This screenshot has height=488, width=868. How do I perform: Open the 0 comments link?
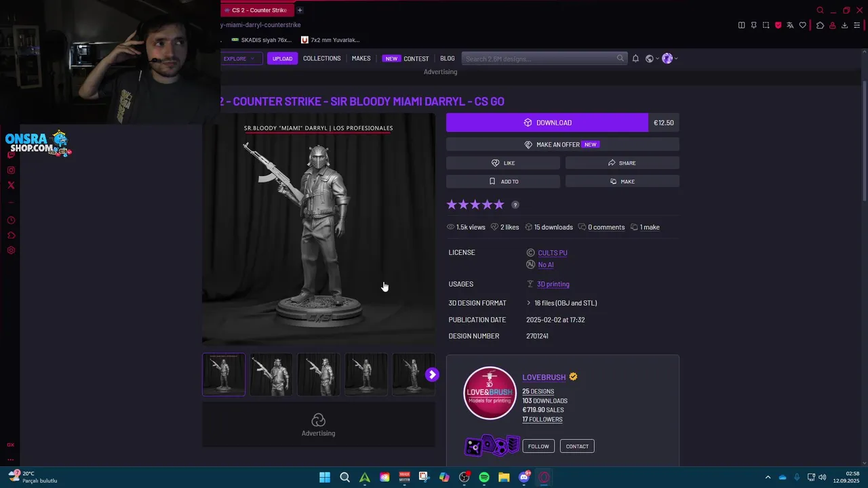(x=606, y=227)
